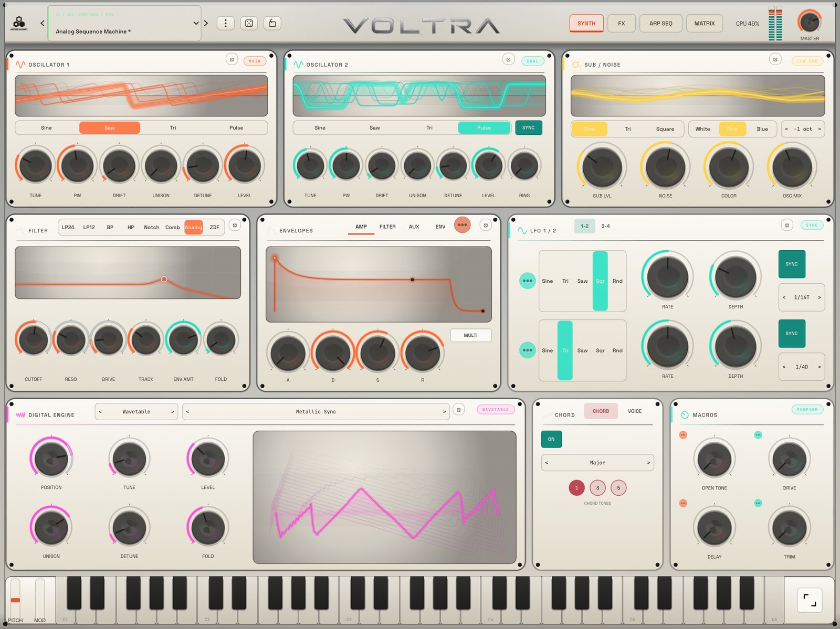The image size is (840, 629).
Task: Toggle LFO 1 SYNC button
Action: 792,264
